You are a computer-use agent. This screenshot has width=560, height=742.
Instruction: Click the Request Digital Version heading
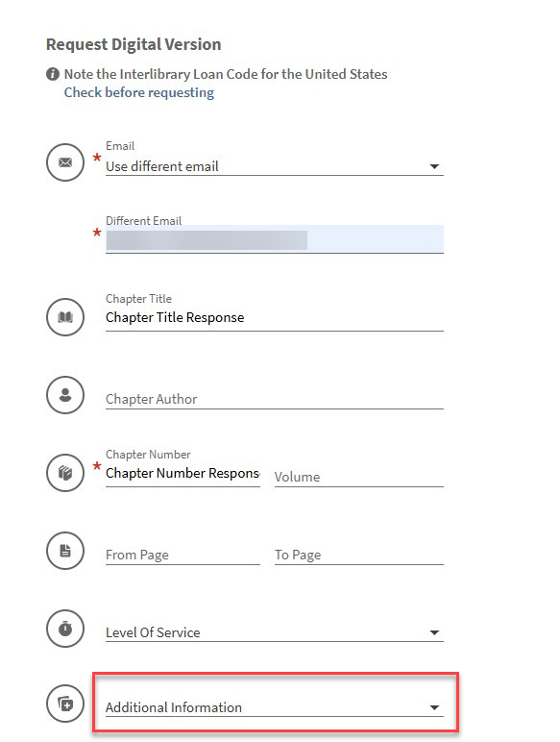[x=134, y=44]
